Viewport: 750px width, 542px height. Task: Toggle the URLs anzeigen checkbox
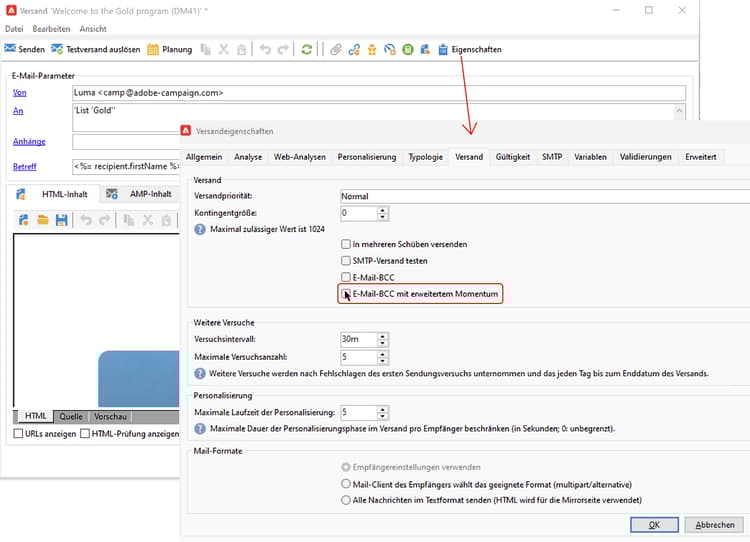(18, 433)
